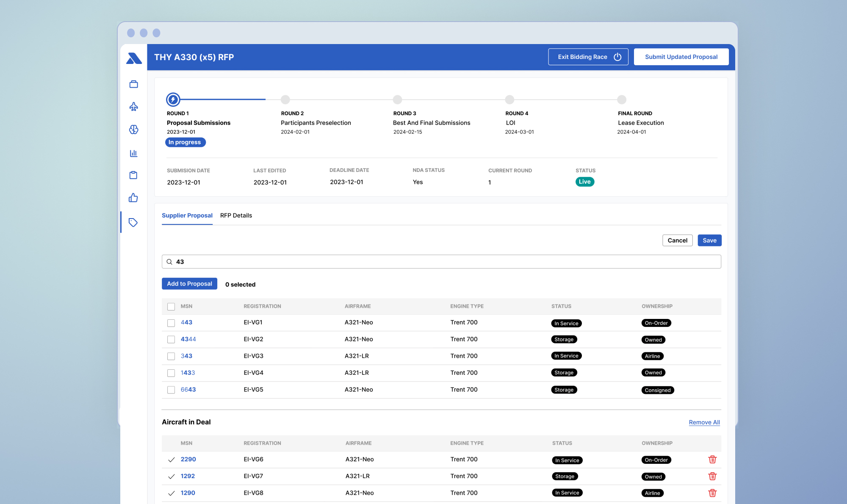
Task: Open the airplane sidebar icon
Action: [134, 107]
